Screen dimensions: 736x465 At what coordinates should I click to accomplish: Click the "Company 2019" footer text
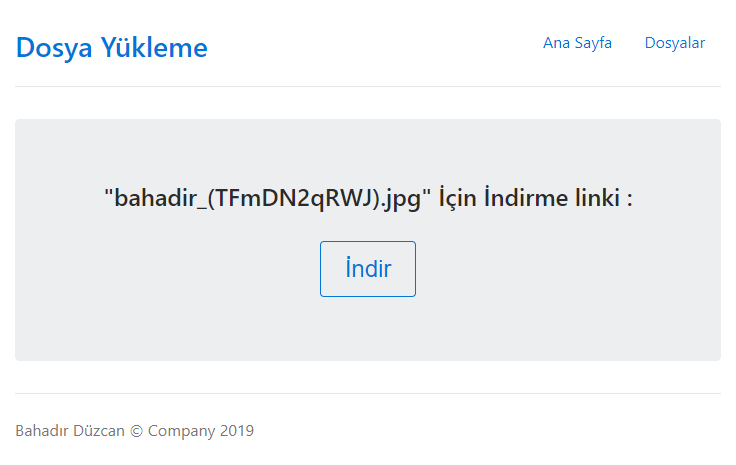coord(200,431)
